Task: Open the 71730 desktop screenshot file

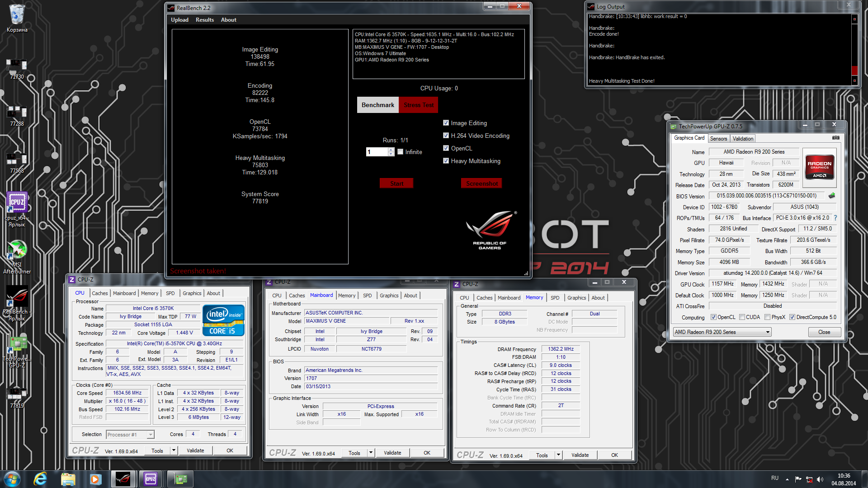Action: (17, 69)
